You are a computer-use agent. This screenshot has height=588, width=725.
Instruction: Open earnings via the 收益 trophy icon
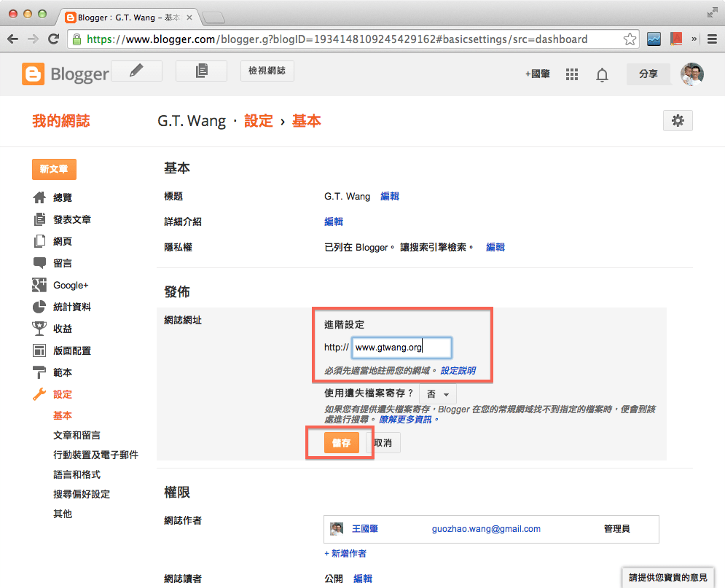[38, 329]
